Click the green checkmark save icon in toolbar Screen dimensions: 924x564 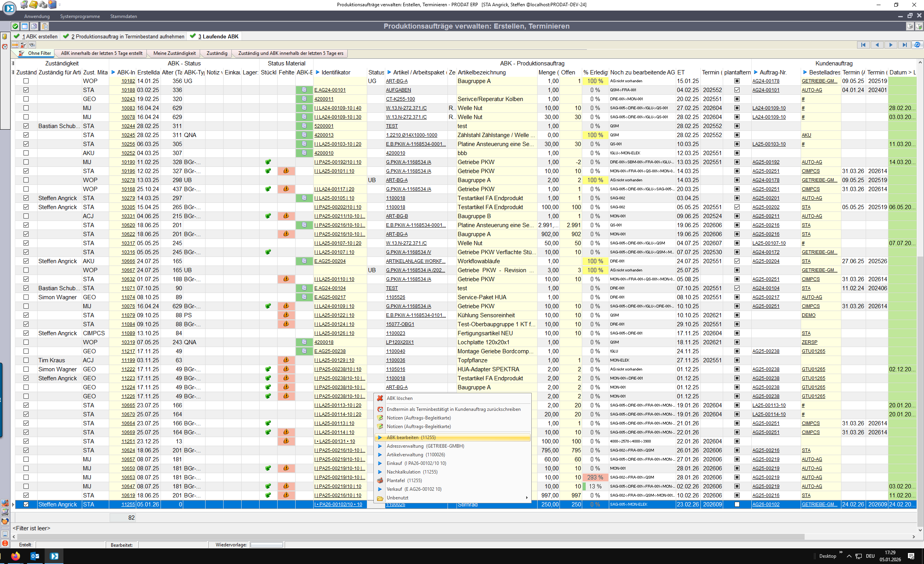[15, 26]
